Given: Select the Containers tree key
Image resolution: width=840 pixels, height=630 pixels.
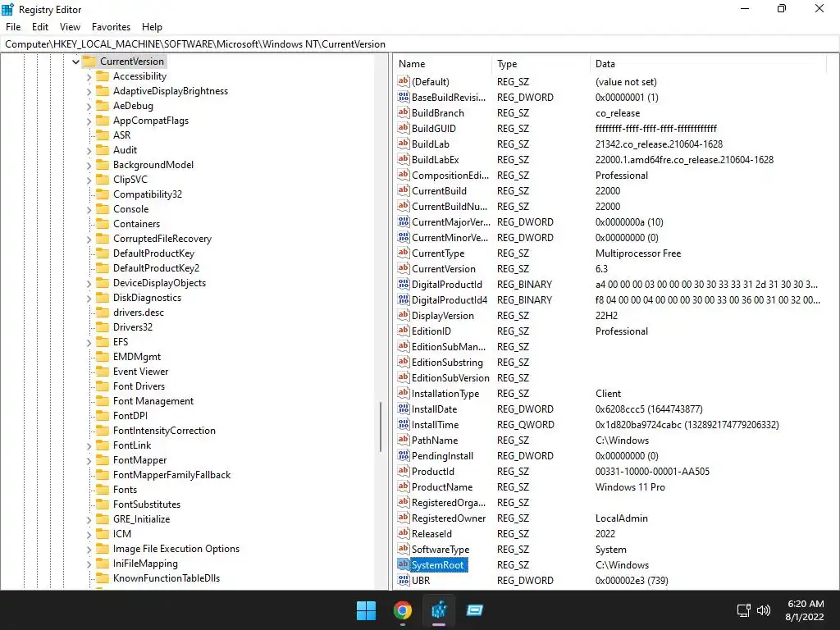Looking at the screenshot, I should point(136,224).
